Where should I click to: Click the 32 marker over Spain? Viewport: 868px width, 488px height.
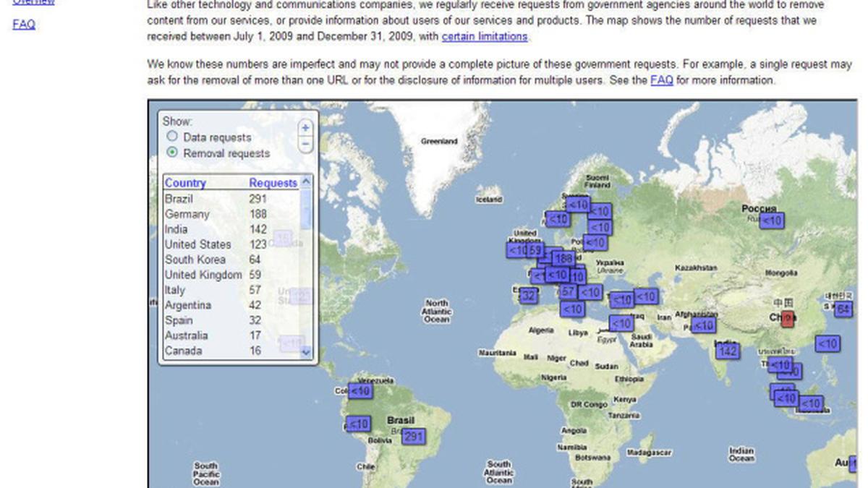(529, 295)
